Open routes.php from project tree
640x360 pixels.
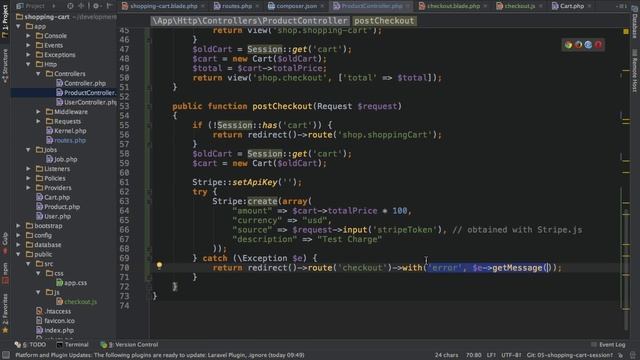pos(66,140)
